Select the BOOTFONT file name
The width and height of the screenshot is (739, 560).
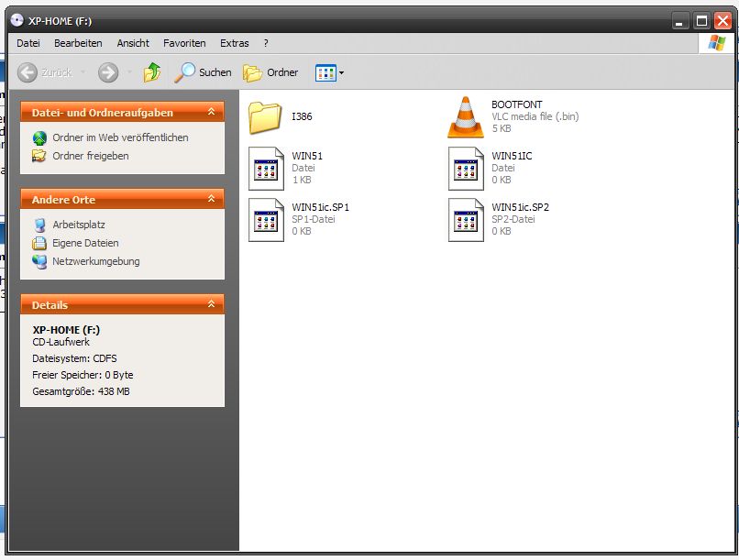pos(516,104)
